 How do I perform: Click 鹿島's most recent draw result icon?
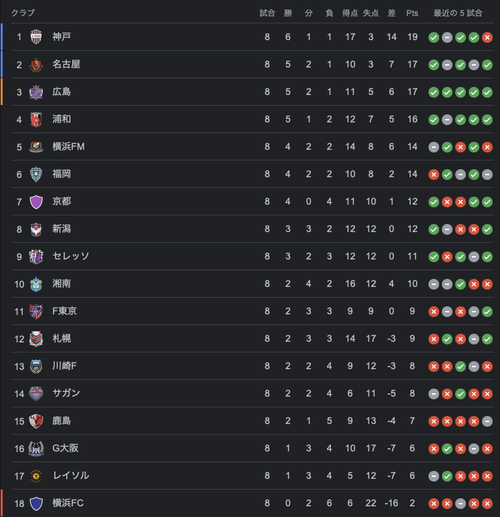(487, 421)
